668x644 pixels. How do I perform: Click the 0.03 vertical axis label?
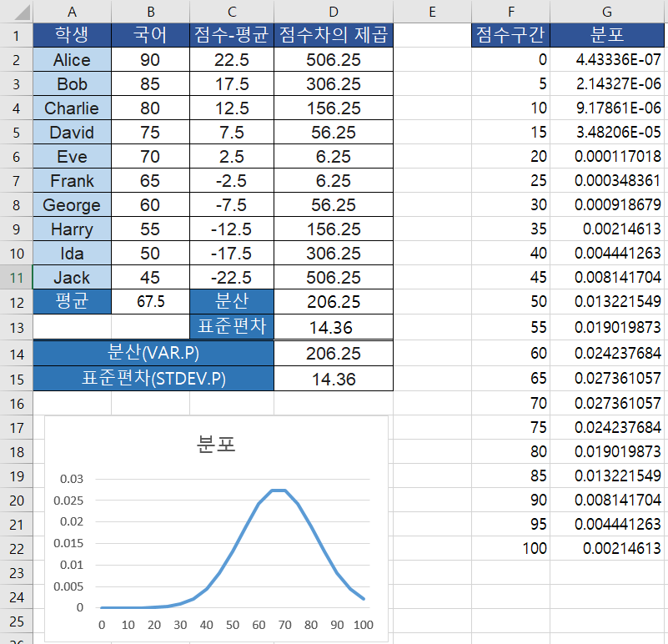(x=71, y=479)
